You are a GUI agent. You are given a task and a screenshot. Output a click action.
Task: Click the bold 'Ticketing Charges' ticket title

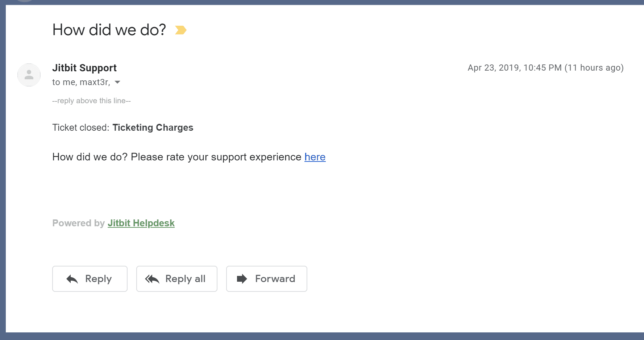(153, 127)
